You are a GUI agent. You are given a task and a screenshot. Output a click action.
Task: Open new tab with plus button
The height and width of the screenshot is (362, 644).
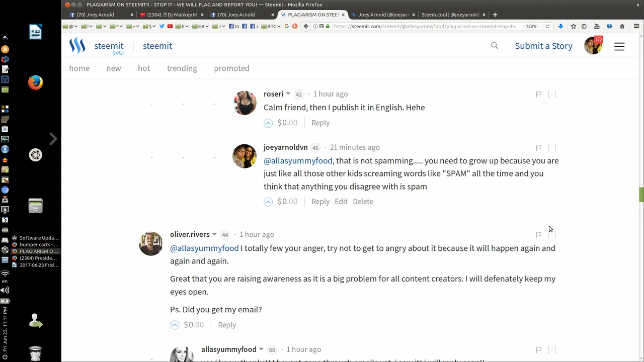click(x=495, y=15)
